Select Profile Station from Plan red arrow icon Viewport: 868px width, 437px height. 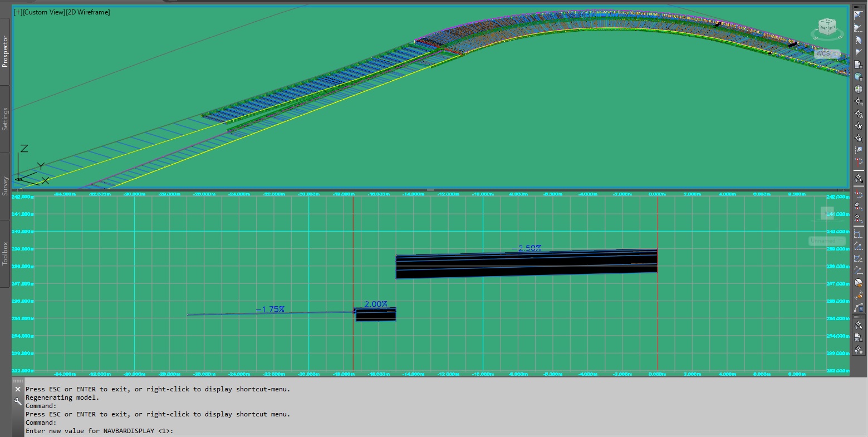coord(859,194)
